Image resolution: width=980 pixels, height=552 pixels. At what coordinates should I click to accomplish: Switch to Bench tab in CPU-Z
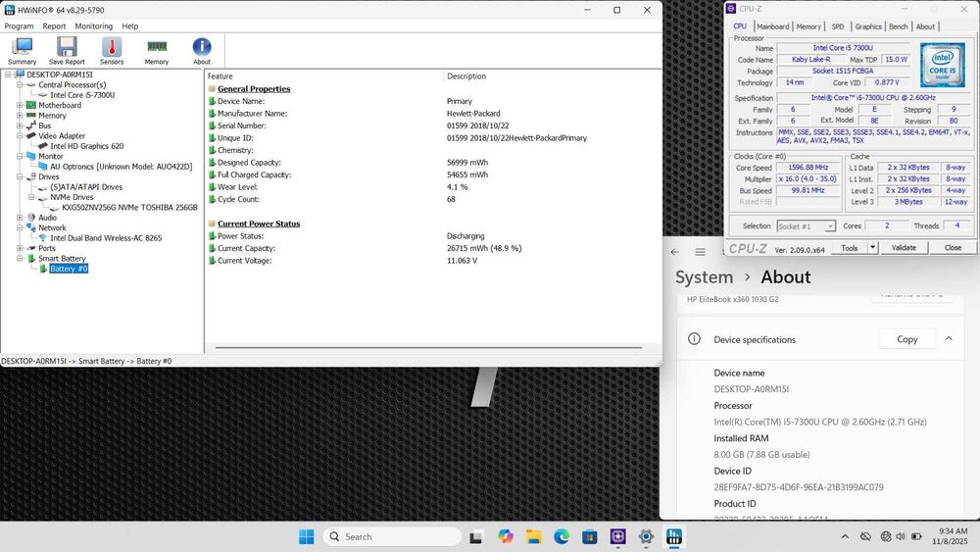pos(898,26)
